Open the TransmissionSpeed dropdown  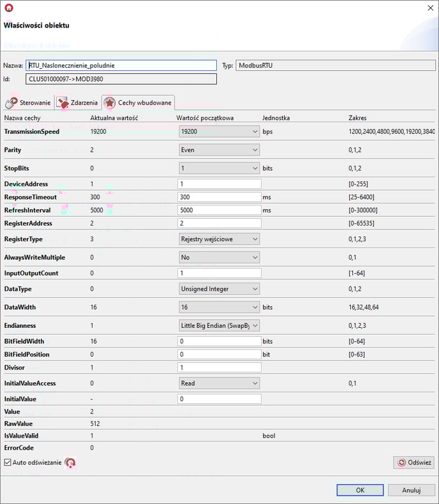[x=219, y=131]
